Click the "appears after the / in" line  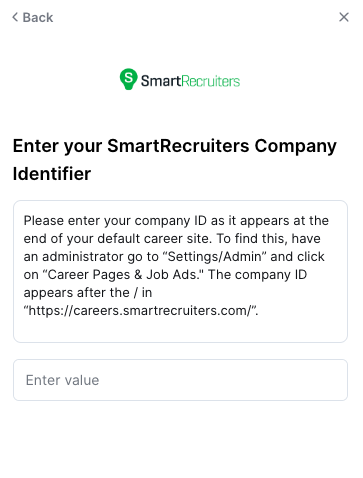coord(88,293)
